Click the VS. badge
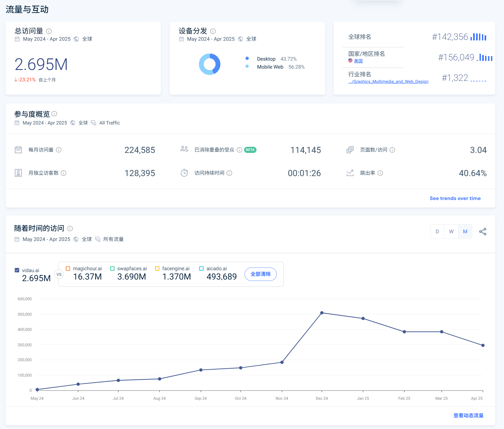Screen dimensions: 504x429 [59, 274]
